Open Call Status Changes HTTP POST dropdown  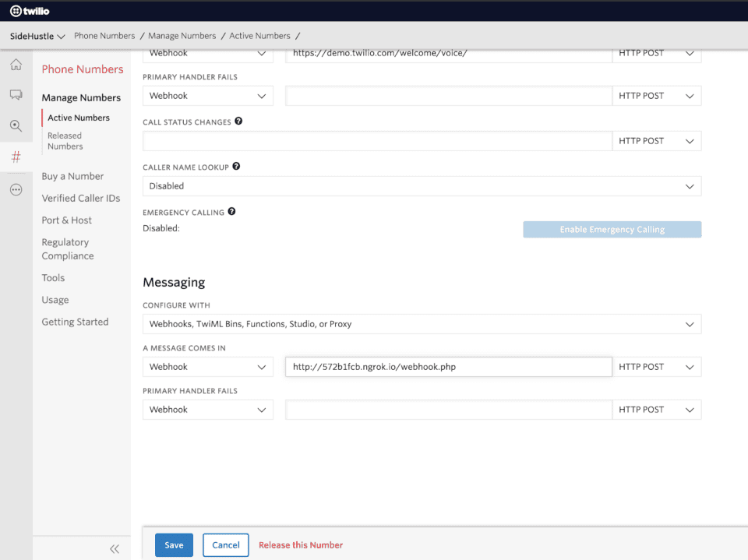tap(656, 141)
